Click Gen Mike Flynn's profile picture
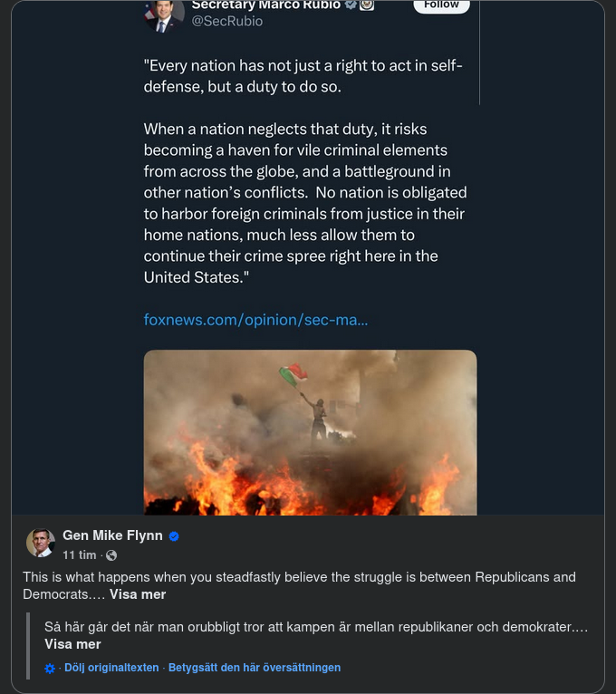This screenshot has width=616, height=694. coord(40,543)
